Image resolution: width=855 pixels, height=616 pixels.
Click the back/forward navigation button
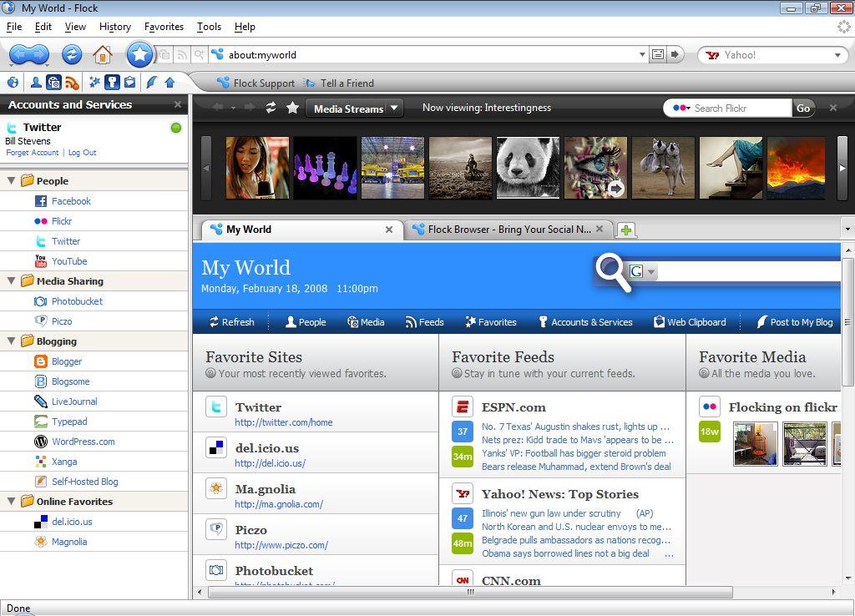(x=29, y=54)
